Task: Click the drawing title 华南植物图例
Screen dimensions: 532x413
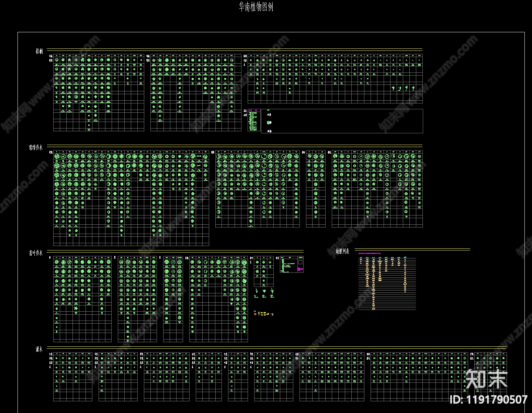Action: (x=256, y=7)
